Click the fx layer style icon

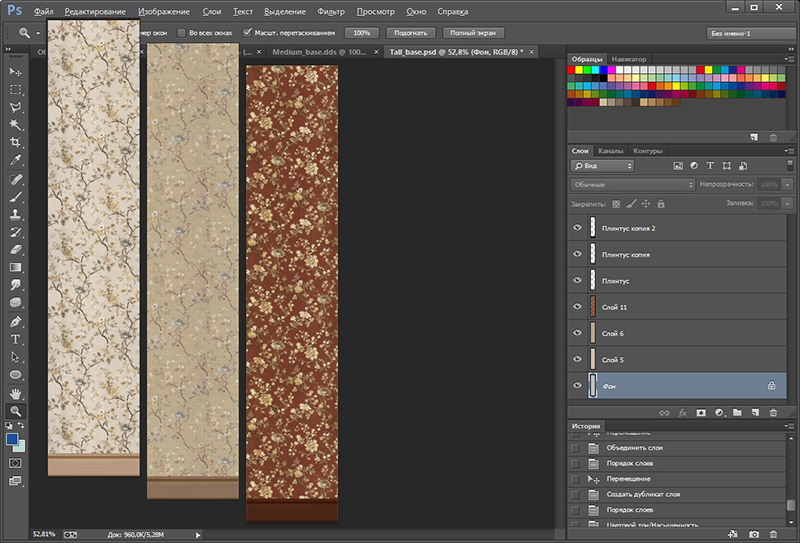pyautogui.click(x=683, y=412)
